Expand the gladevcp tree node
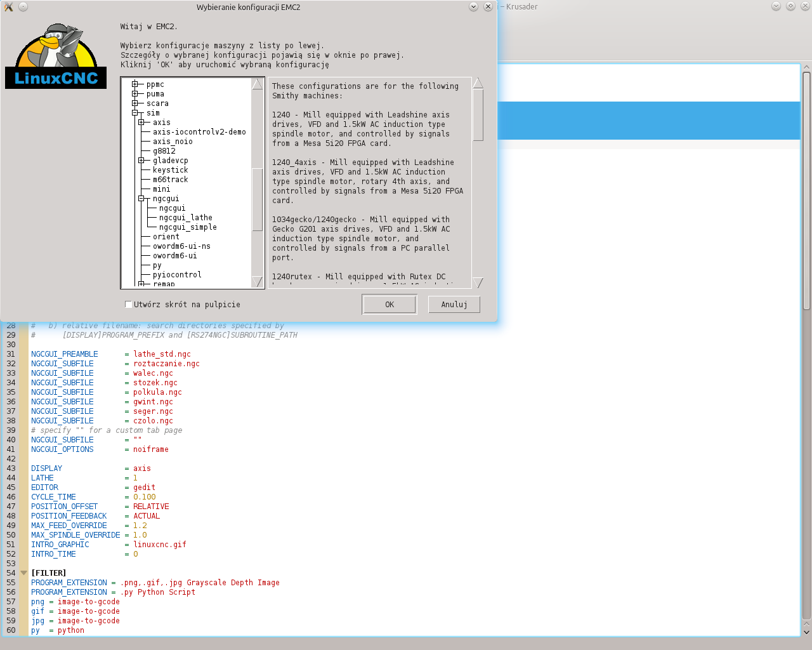This screenshot has height=650, width=812. point(141,161)
